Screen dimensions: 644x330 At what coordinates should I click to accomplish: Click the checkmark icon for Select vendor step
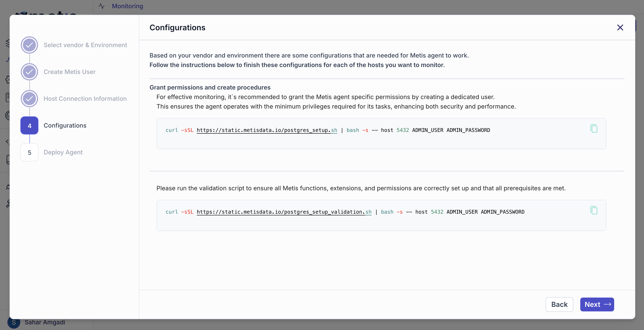(30, 45)
